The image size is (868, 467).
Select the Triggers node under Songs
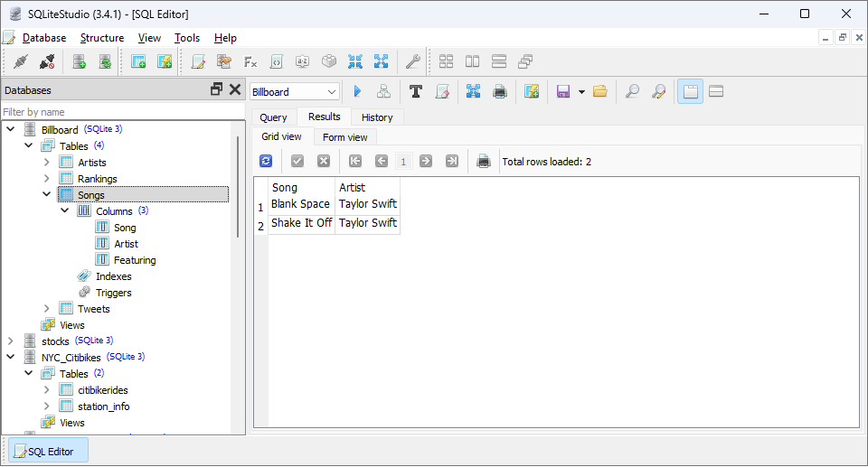(x=114, y=292)
